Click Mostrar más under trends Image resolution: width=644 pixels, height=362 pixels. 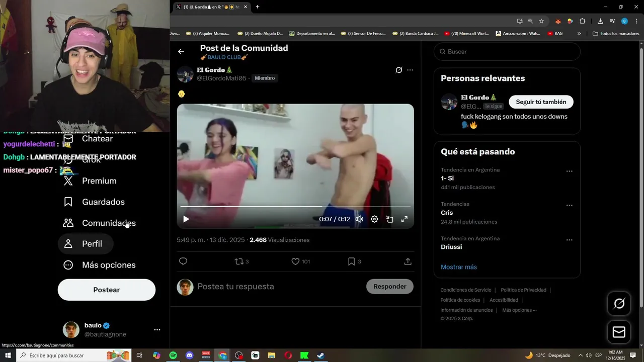459,267
